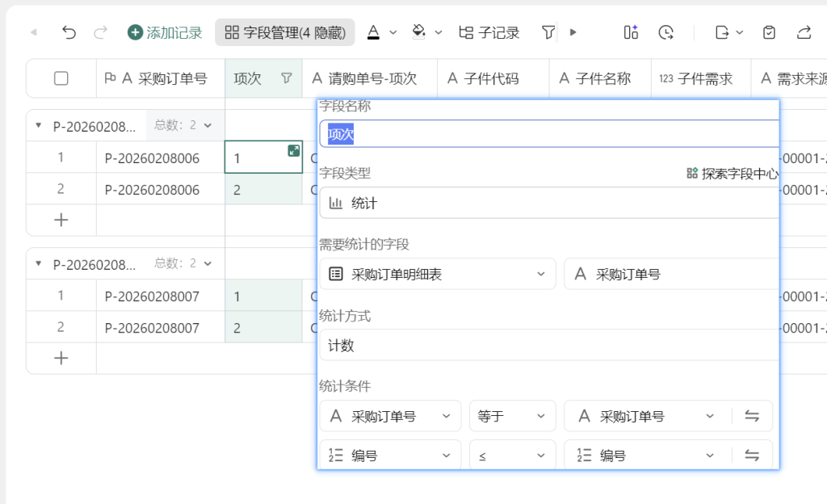Open the 字段类型 selector showing 统计

point(549,203)
